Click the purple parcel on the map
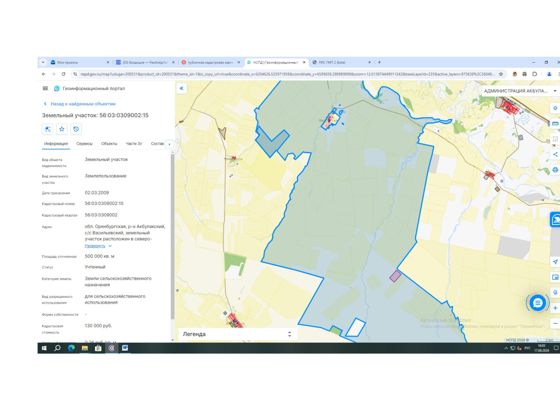 coord(395,276)
